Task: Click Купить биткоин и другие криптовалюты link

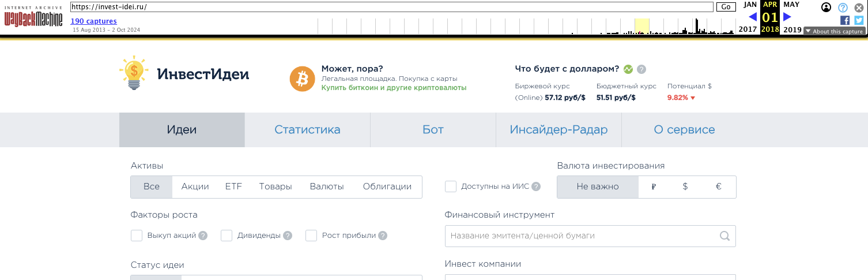Action: (394, 88)
